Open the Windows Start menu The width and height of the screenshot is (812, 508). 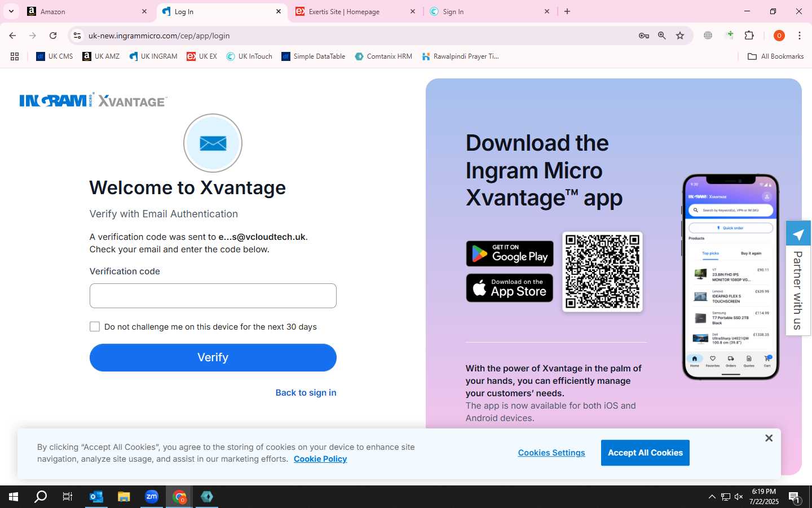pos(14,497)
